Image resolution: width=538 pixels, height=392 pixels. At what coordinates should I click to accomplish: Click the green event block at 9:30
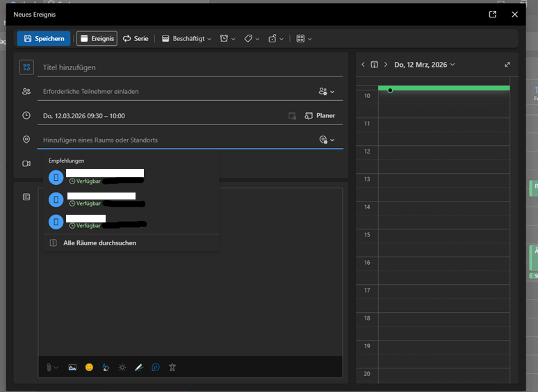(x=443, y=88)
